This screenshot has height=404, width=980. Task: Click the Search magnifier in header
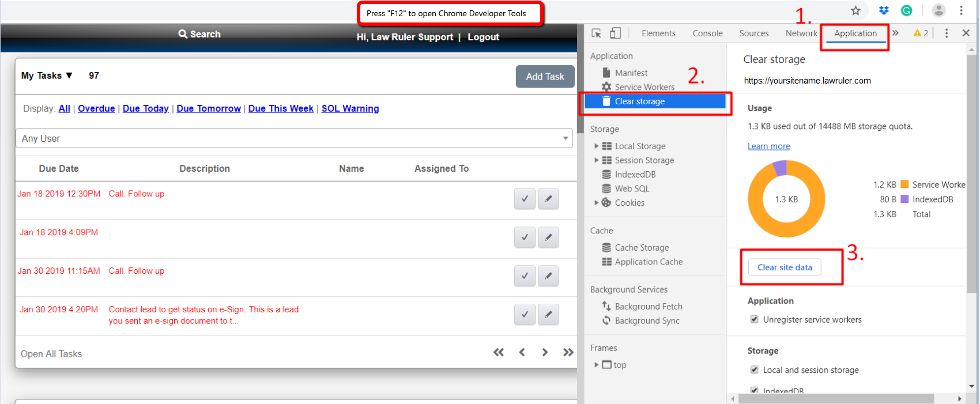tap(183, 34)
